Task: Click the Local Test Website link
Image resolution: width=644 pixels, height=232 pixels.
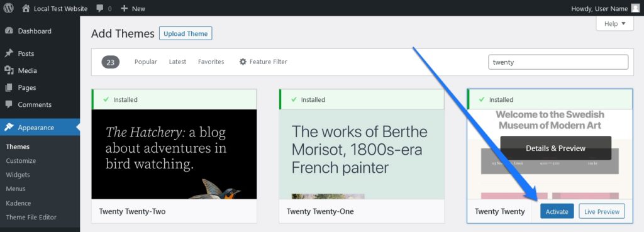Action: point(61,8)
